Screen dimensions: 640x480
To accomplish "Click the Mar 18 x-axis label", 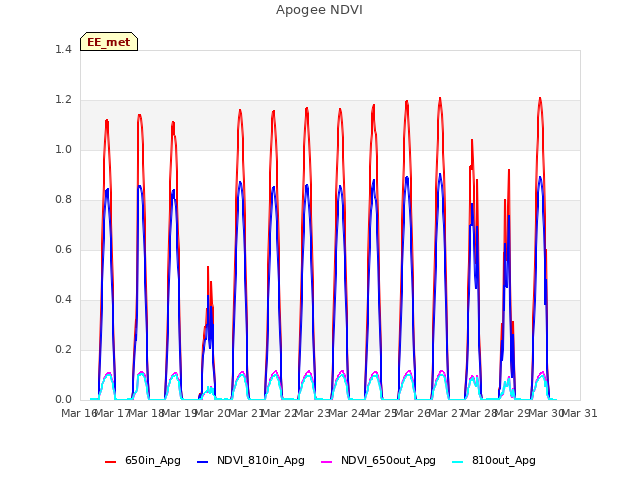I will click(x=146, y=413).
